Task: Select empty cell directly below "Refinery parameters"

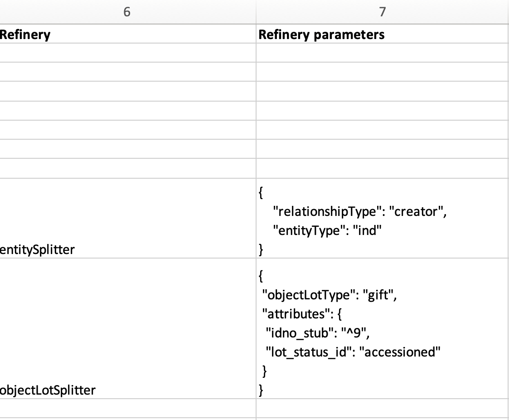Action: (382, 53)
